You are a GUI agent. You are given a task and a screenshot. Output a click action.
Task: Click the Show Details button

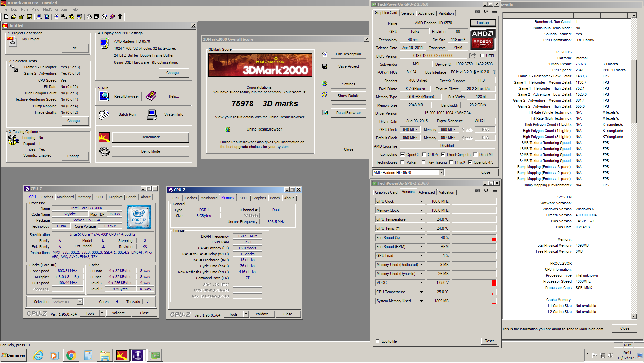pos(348,96)
